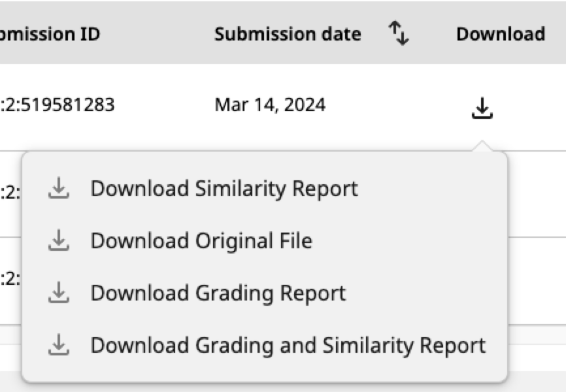Click the icon beside Download Original File
This screenshot has height=392, width=566.
59,240
